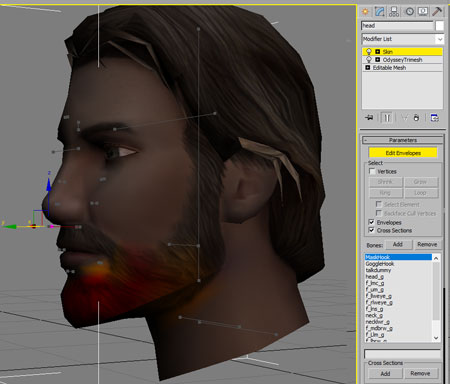Select the f_lmc_g bone
The width and height of the screenshot is (450, 384).
(398, 283)
